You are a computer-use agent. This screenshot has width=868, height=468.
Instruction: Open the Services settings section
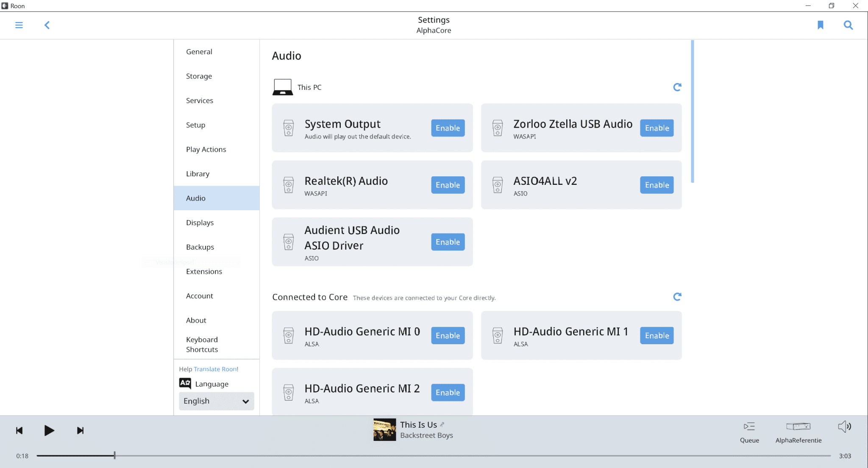tap(217, 100)
